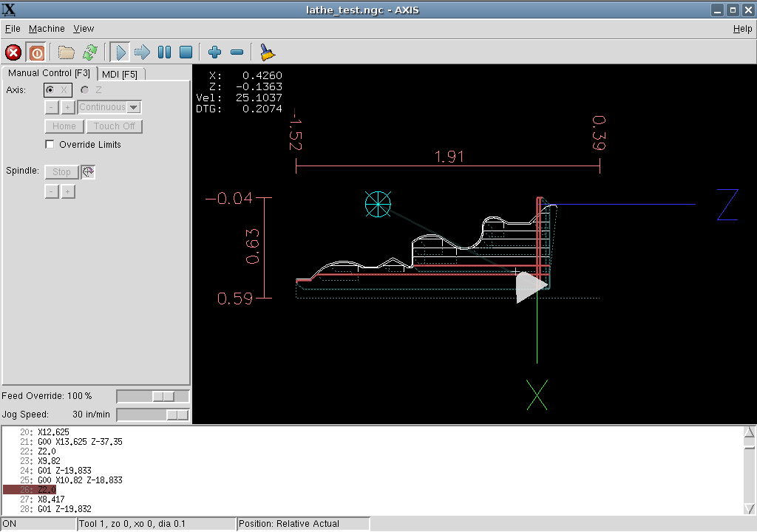Select the Z axis radio button
This screenshot has width=757, height=532.
(x=84, y=89)
